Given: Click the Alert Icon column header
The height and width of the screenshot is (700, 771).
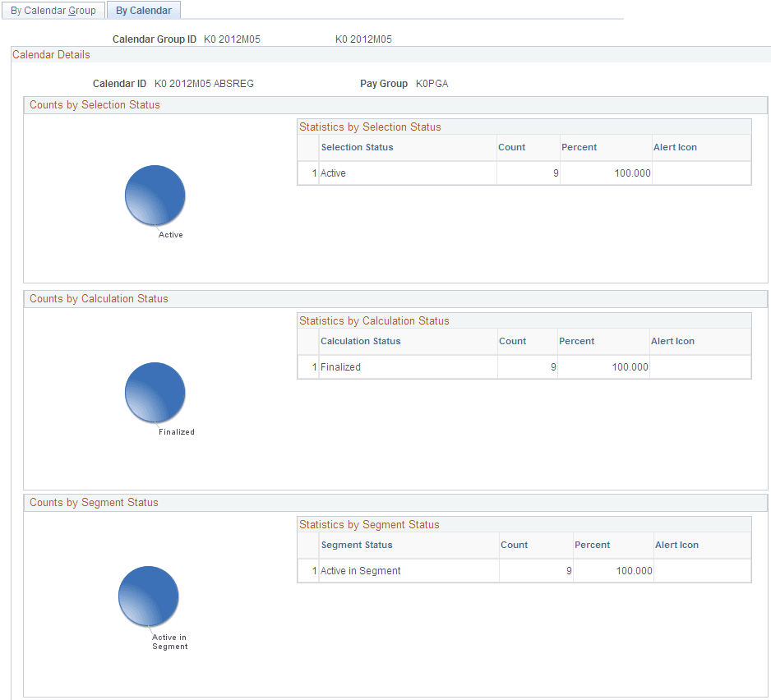Looking at the screenshot, I should pyautogui.click(x=675, y=146).
